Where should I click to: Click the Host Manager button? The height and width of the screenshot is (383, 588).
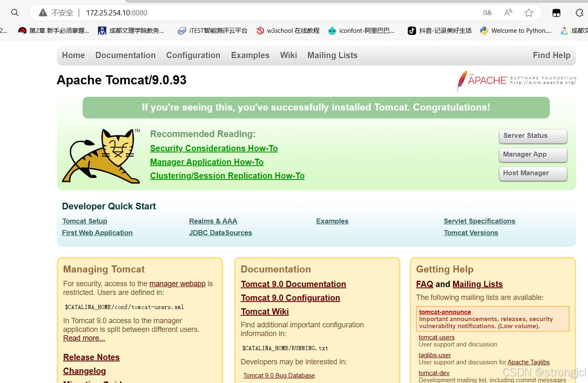coord(533,174)
